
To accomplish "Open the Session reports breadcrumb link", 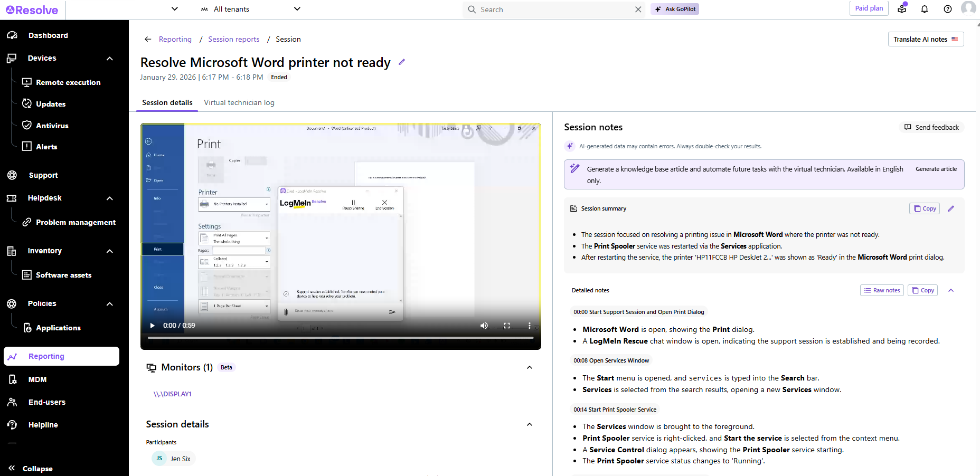I will [x=234, y=39].
